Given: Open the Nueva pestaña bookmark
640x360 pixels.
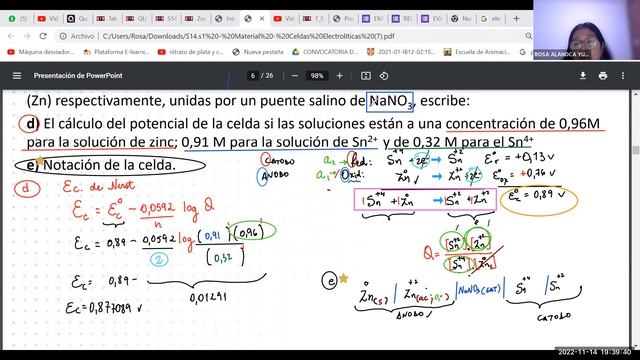Looking at the screenshot, I should click(x=258, y=52).
